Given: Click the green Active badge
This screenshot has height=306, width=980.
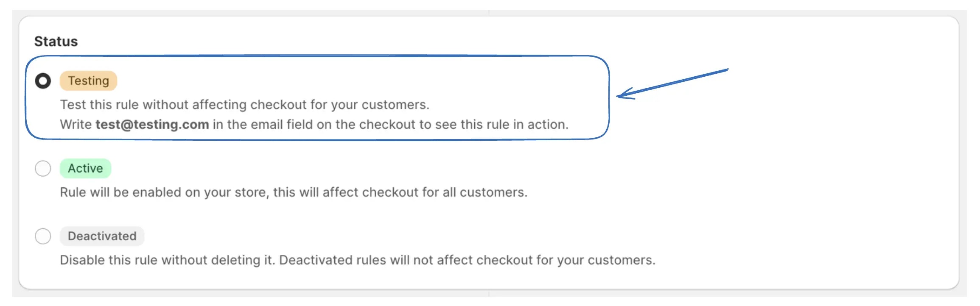Looking at the screenshot, I should 85,168.
